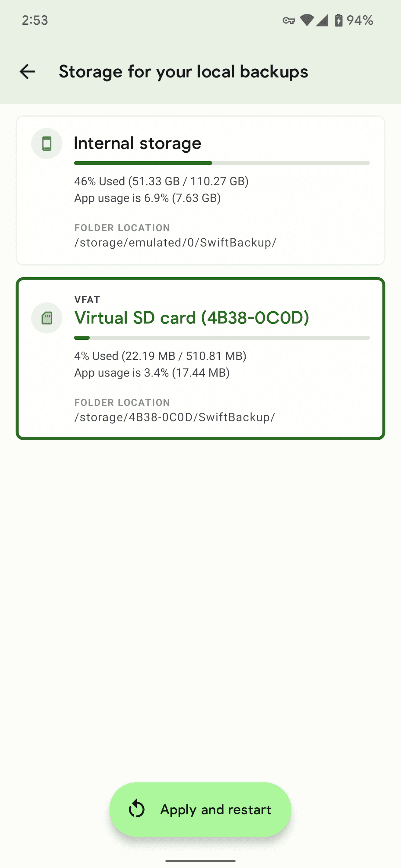This screenshot has height=868, width=401.
Task: Click Internal storage usage progress bar
Action: (x=221, y=163)
